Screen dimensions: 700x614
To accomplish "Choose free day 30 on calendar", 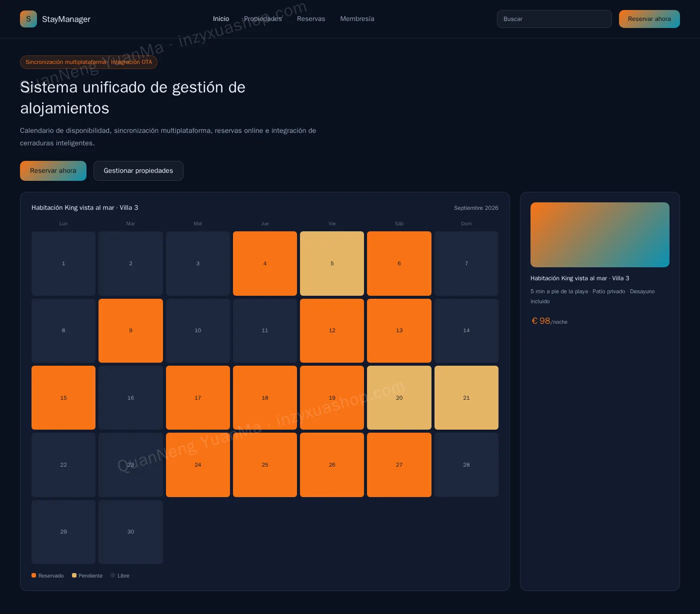I will point(130,532).
